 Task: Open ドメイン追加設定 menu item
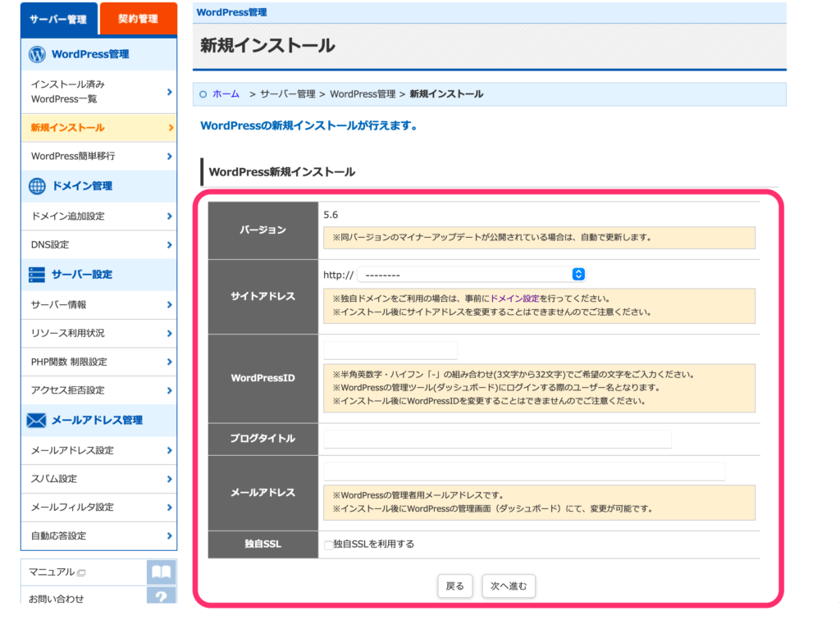tap(98, 216)
